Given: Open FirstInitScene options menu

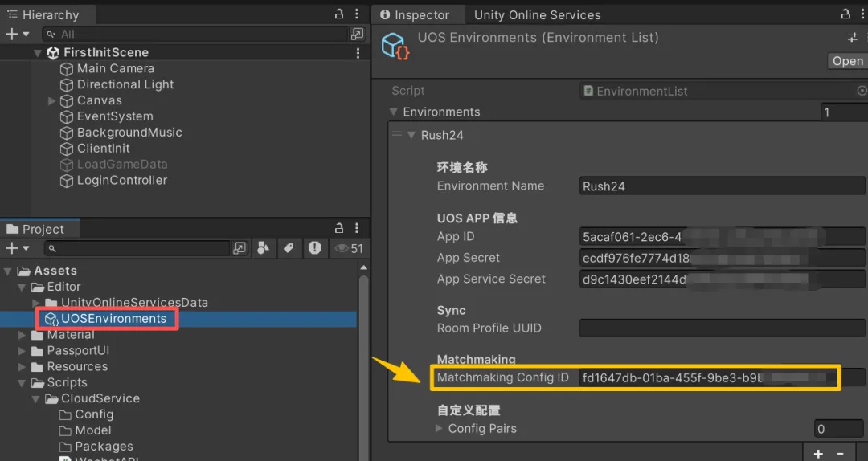Looking at the screenshot, I should tap(358, 53).
